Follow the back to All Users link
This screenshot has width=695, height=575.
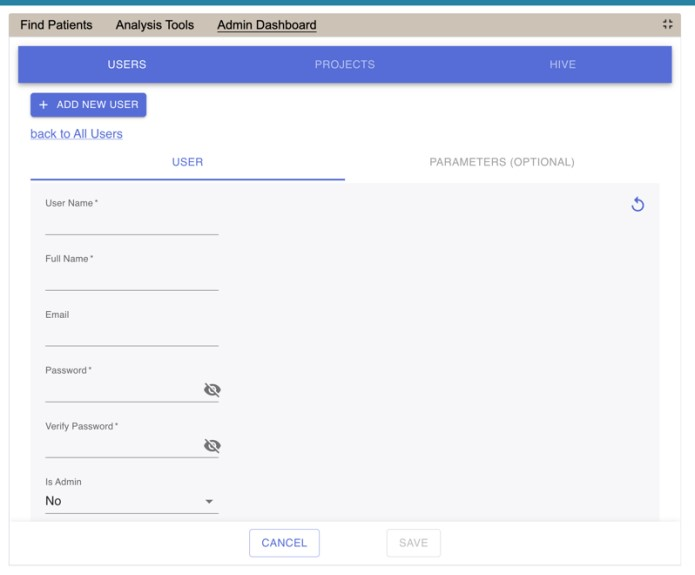(77, 134)
